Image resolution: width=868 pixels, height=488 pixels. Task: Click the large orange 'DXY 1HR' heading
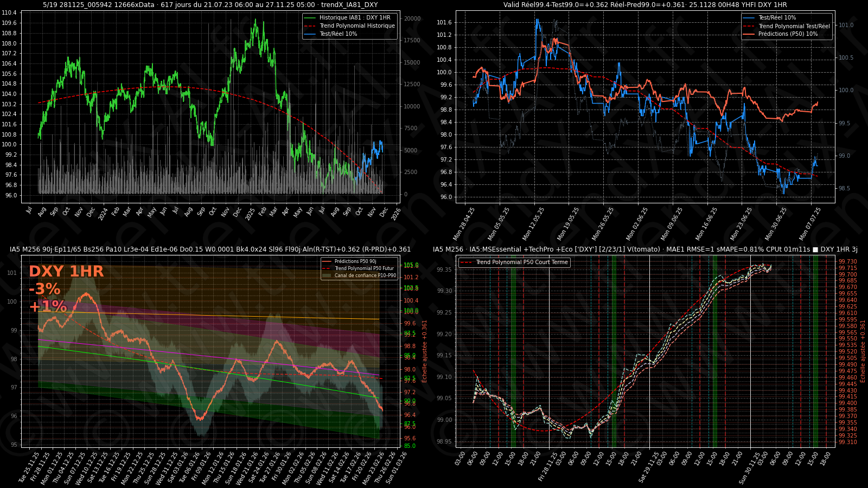(66, 272)
